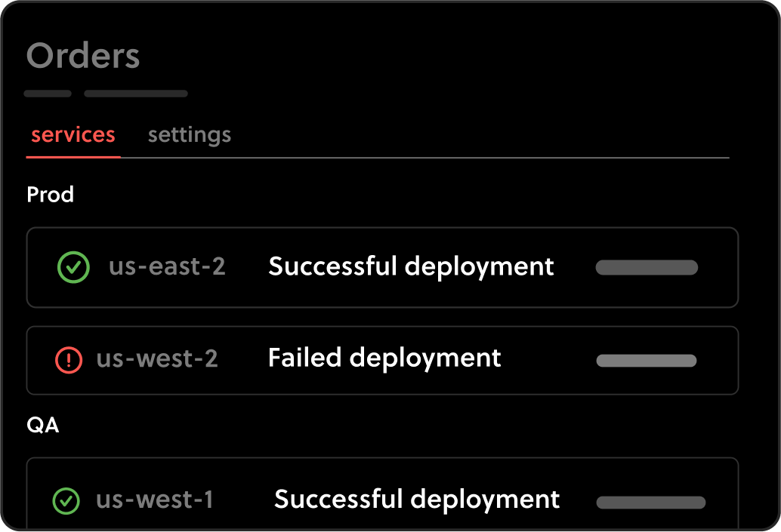Image resolution: width=781 pixels, height=532 pixels.
Task: Click the short progress bar under the Orders title
Action: click(x=48, y=94)
